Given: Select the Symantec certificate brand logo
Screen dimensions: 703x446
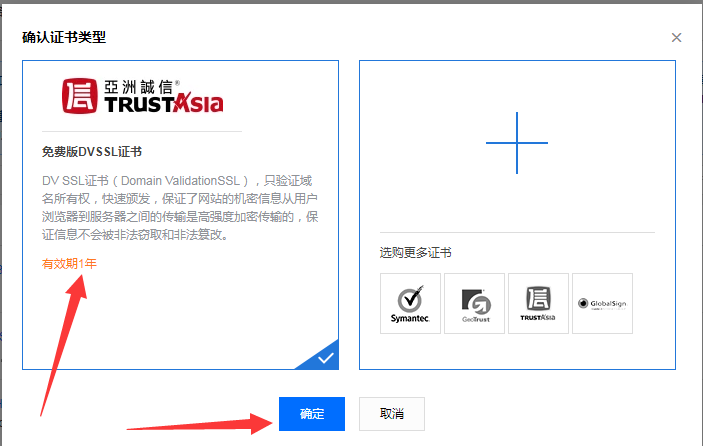Looking at the screenshot, I should [x=410, y=303].
